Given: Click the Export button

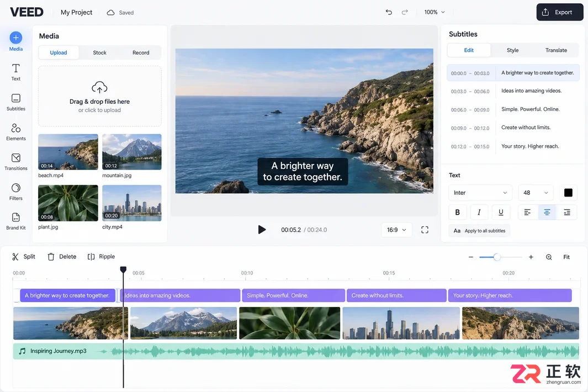Looking at the screenshot, I should coord(560,12).
